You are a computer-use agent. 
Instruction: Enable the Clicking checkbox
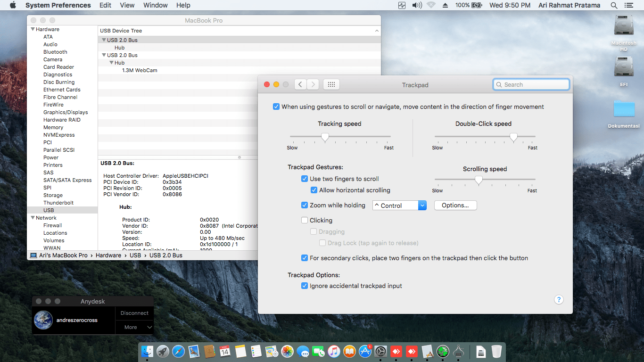[305, 220]
